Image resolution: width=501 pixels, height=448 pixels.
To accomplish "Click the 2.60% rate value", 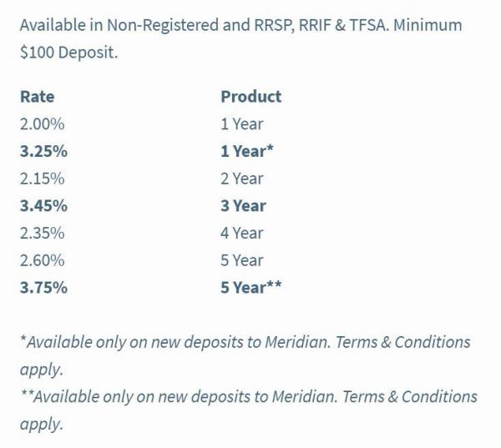I will tap(42, 260).
